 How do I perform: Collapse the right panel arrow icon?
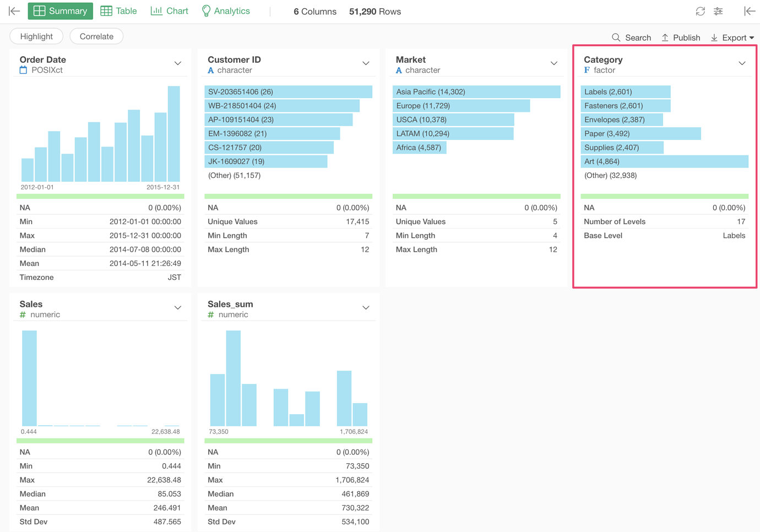749,11
